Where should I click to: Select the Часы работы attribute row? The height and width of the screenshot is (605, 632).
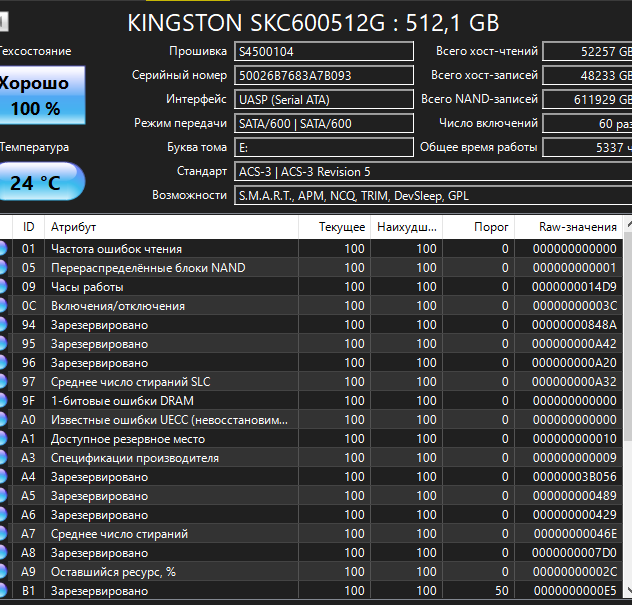click(x=311, y=287)
